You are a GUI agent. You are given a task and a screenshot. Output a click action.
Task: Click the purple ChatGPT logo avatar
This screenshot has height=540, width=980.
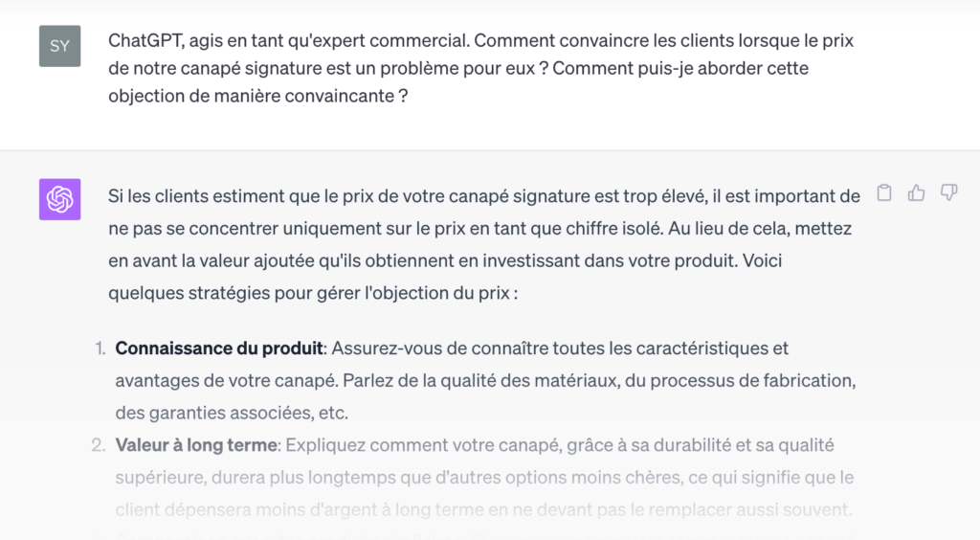point(60,199)
